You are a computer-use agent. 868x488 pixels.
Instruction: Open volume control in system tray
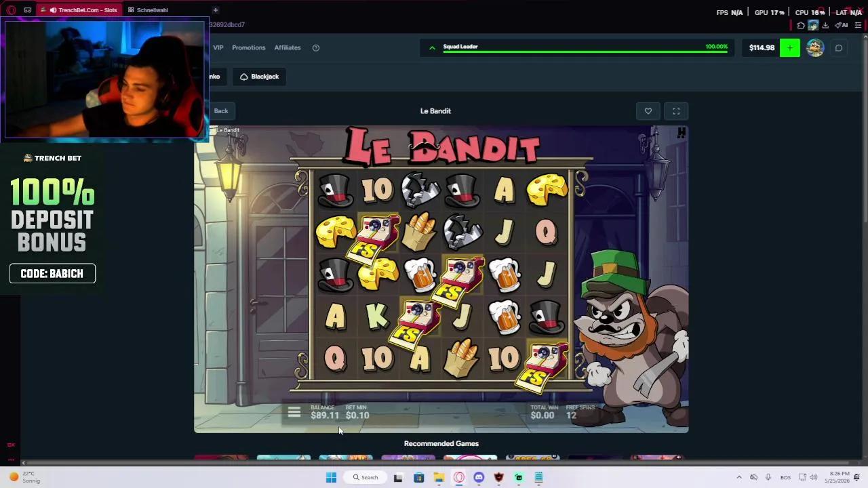pos(813,477)
